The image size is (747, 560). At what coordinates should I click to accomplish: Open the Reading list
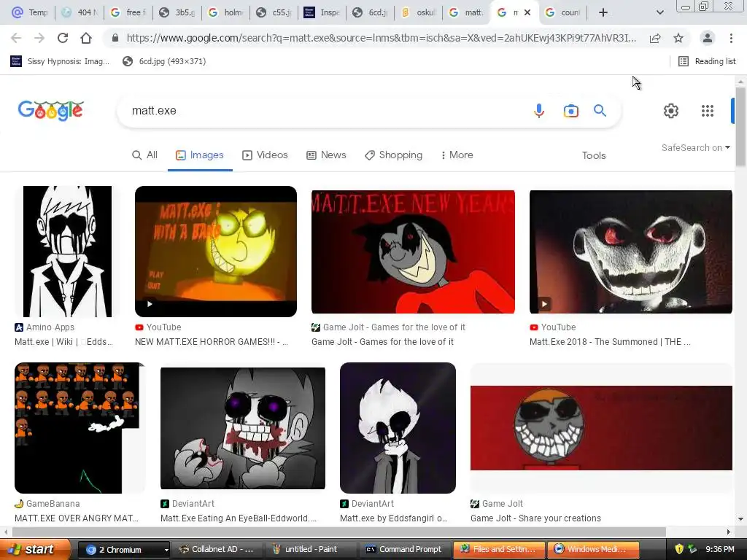pyautogui.click(x=707, y=61)
